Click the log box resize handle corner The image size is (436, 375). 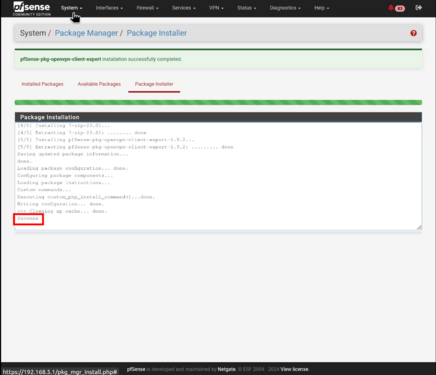(419, 227)
